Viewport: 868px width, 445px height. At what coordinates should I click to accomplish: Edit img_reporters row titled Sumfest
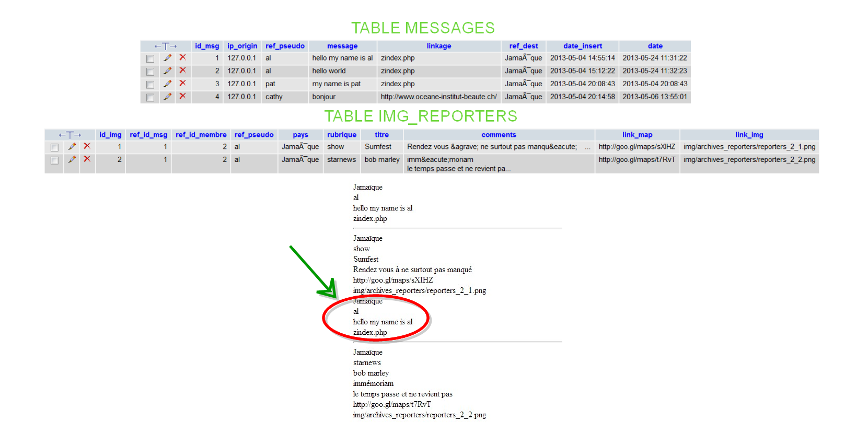(x=72, y=147)
